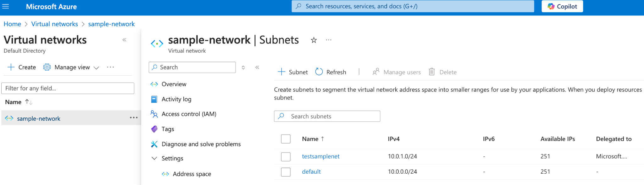644x185 pixels.
Task: Click IPv4 column header
Action: click(394, 139)
